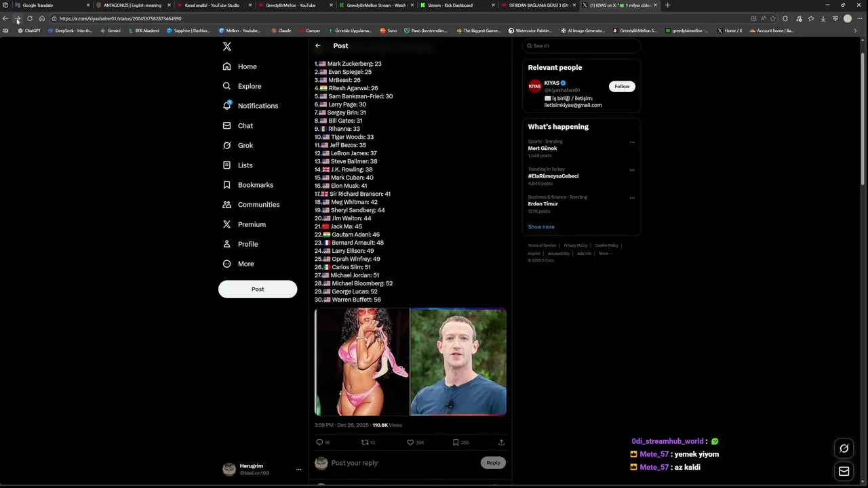The height and width of the screenshot is (488, 868).
Task: Switch to the GreedyBirMellon - YouTube tab
Action: 294,5
